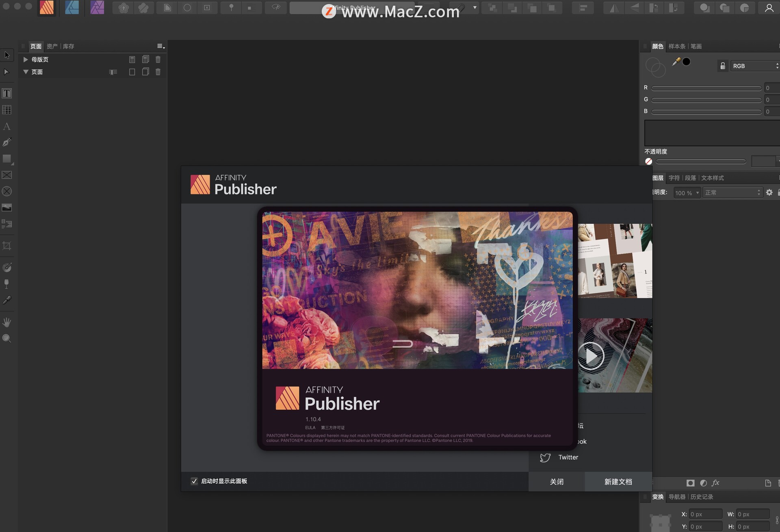Select the Transparency wine glass tool
Image resolution: width=780 pixels, height=532 pixels.
(7, 284)
